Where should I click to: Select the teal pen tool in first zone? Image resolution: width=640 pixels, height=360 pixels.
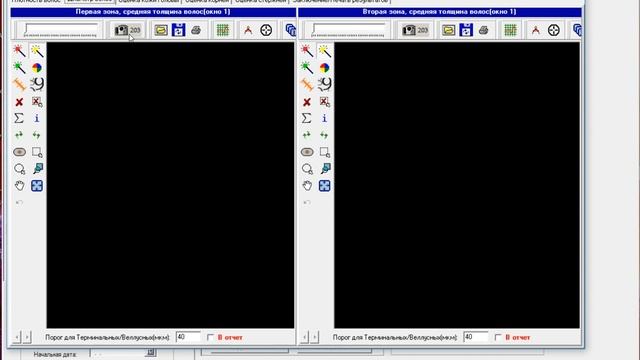point(38,168)
